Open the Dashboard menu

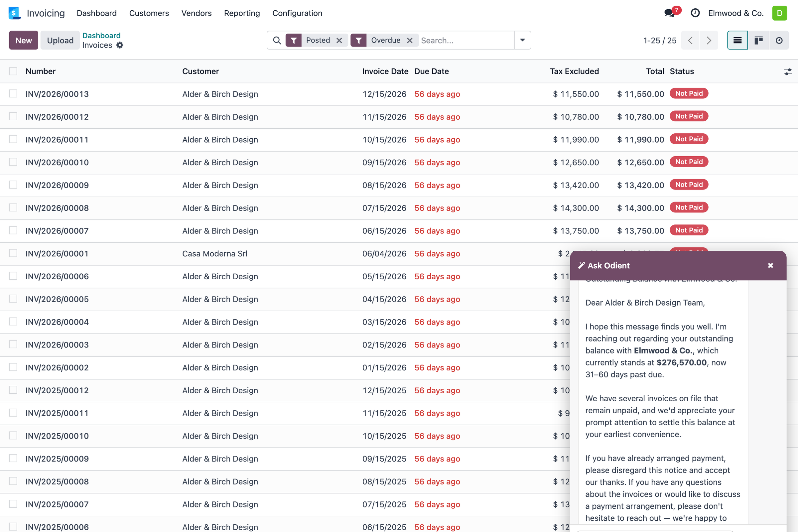(97, 13)
